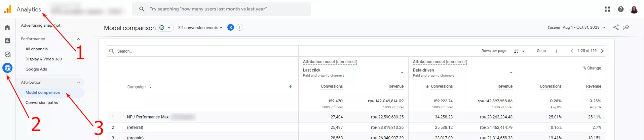Viewport: 644px width, 140px height.
Task: Open Google Ads report
Action: point(36,69)
